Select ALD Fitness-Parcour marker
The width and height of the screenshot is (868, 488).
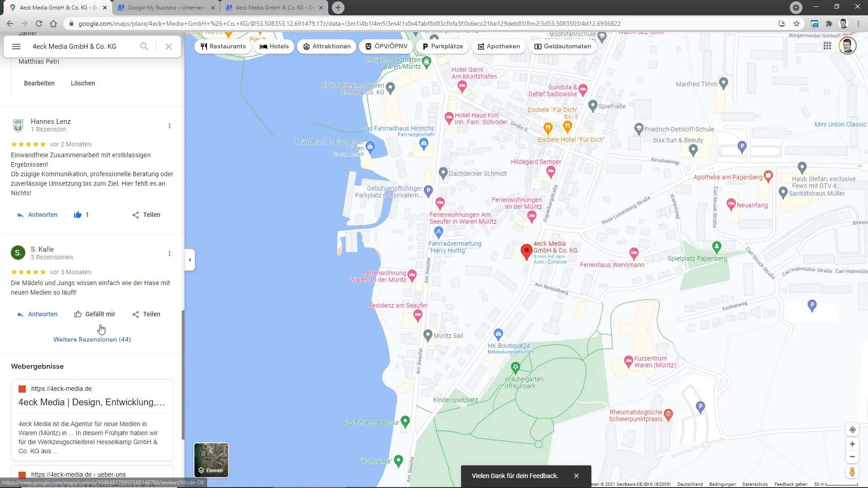[x=405, y=422]
